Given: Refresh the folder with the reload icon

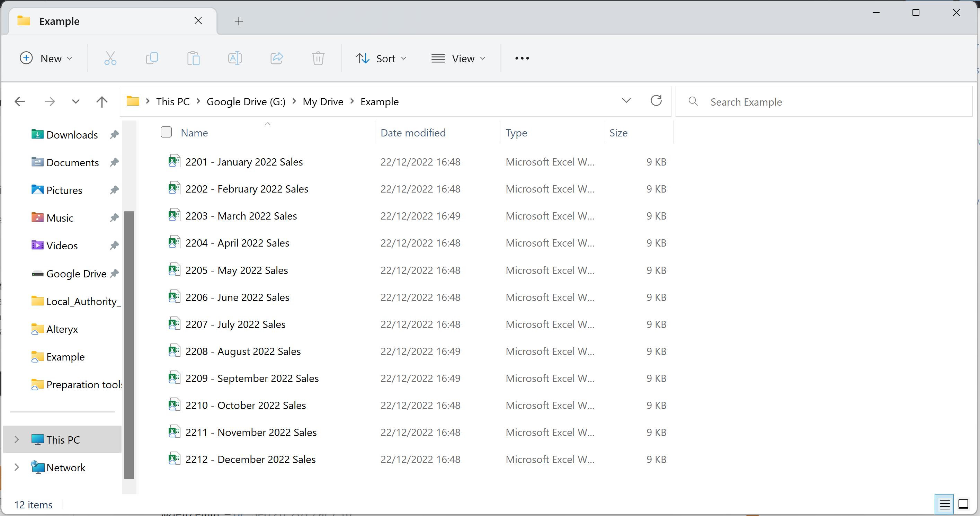Looking at the screenshot, I should [x=656, y=101].
